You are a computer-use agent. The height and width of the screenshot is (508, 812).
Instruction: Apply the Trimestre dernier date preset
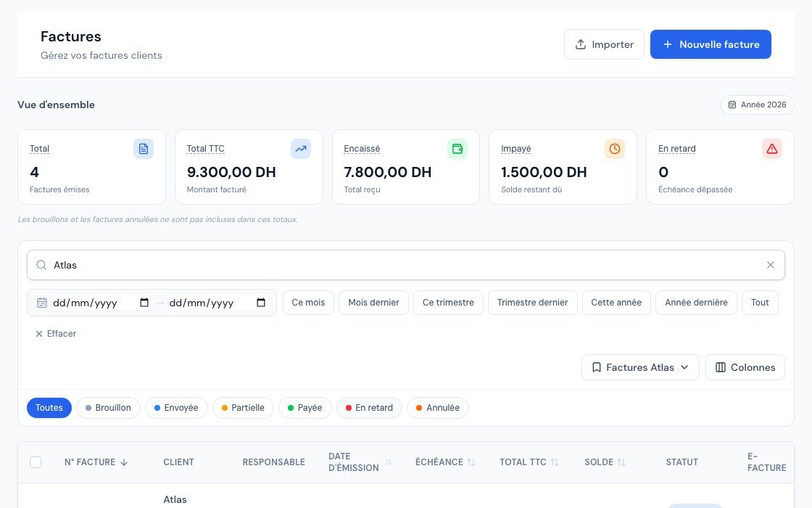(532, 303)
